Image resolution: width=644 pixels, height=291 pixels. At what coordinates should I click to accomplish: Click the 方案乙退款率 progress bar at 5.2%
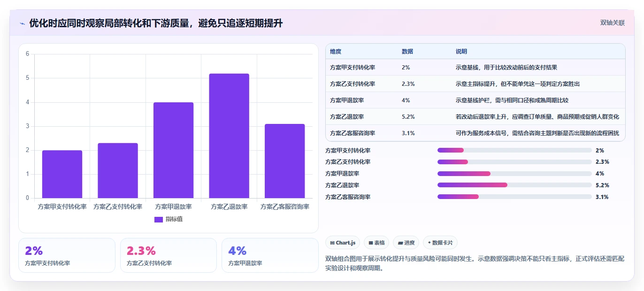[x=514, y=185]
